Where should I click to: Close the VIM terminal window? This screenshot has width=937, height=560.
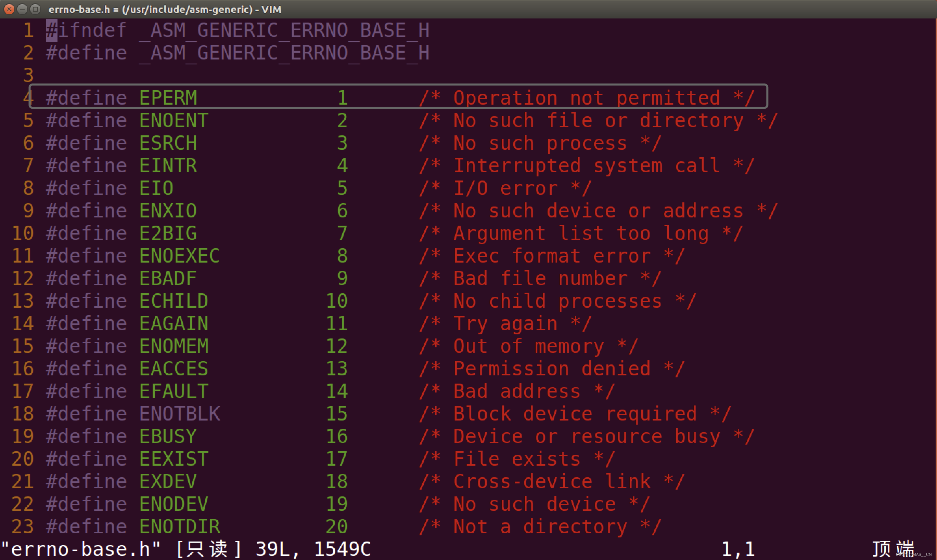point(9,9)
